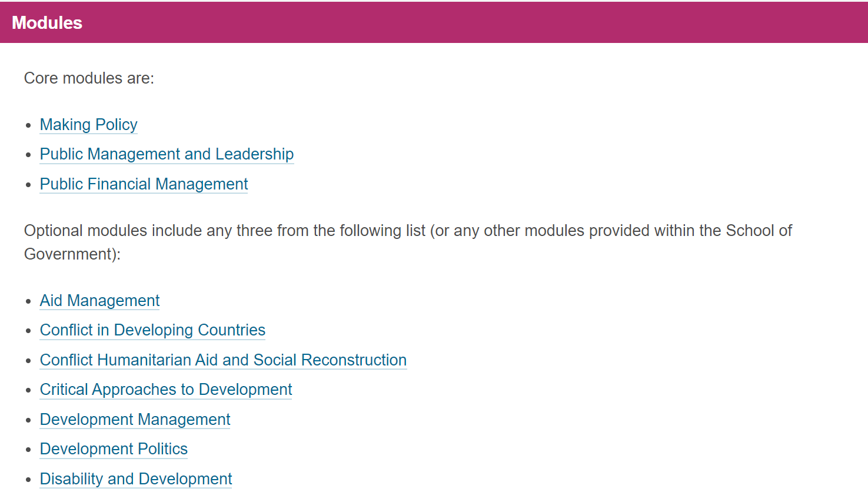Image resolution: width=868 pixels, height=492 pixels.
Task: Click the 'Core modules are:' text
Action: point(89,78)
